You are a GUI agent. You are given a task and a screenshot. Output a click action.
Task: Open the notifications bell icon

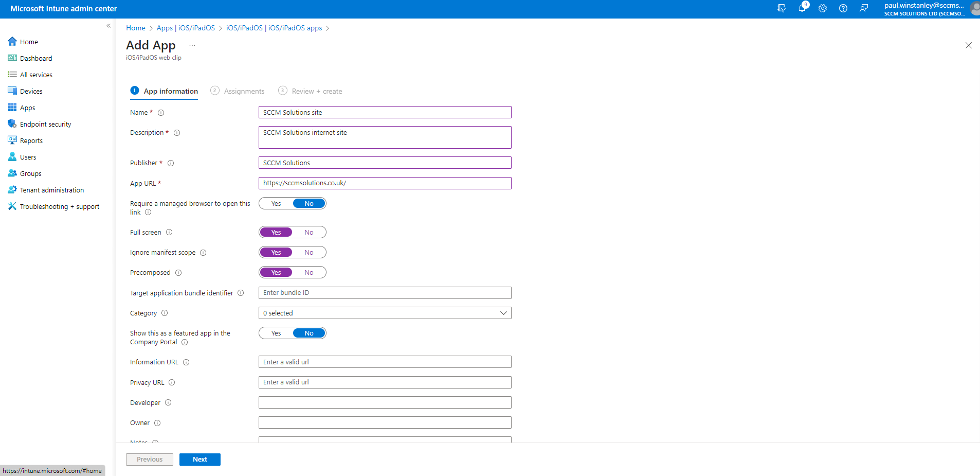(x=802, y=8)
